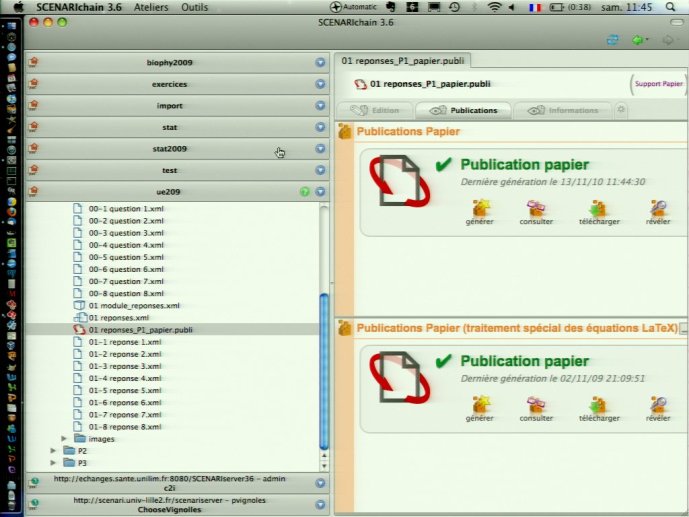Click the battery status icon in menu bar
Image resolution: width=689 pixels, height=517 pixels.
(556, 7)
